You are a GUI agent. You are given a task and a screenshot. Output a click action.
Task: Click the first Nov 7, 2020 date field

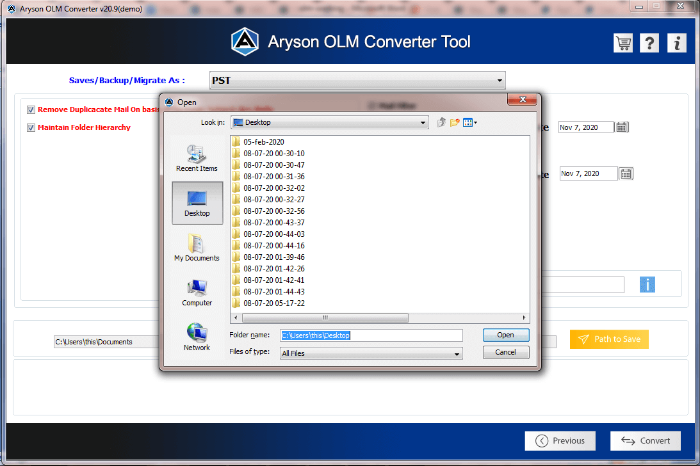pos(586,127)
